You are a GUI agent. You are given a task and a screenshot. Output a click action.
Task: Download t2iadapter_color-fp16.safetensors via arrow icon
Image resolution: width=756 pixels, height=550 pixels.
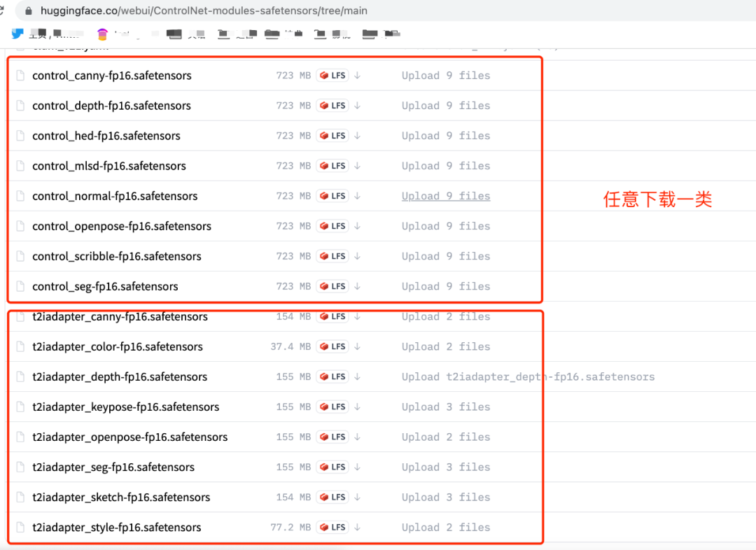tap(357, 346)
